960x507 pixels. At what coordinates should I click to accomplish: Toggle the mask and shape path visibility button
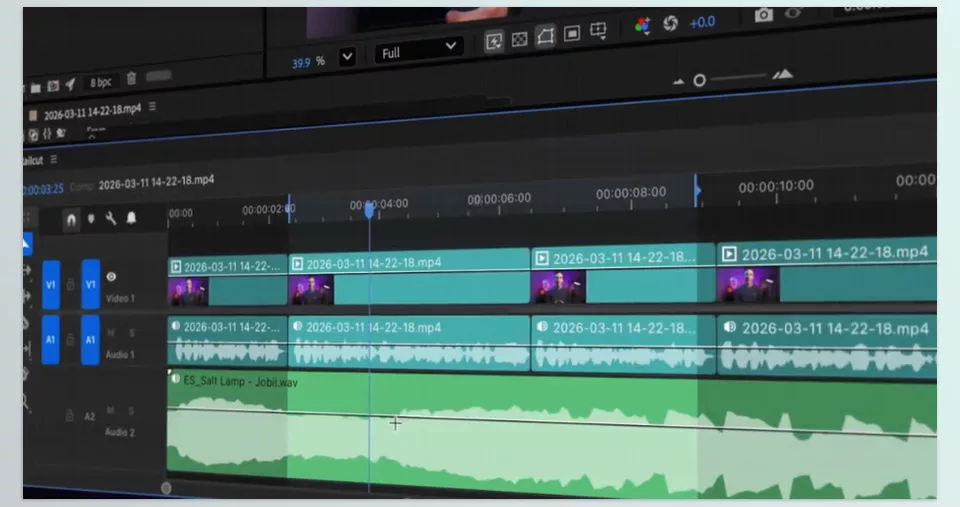pos(545,36)
